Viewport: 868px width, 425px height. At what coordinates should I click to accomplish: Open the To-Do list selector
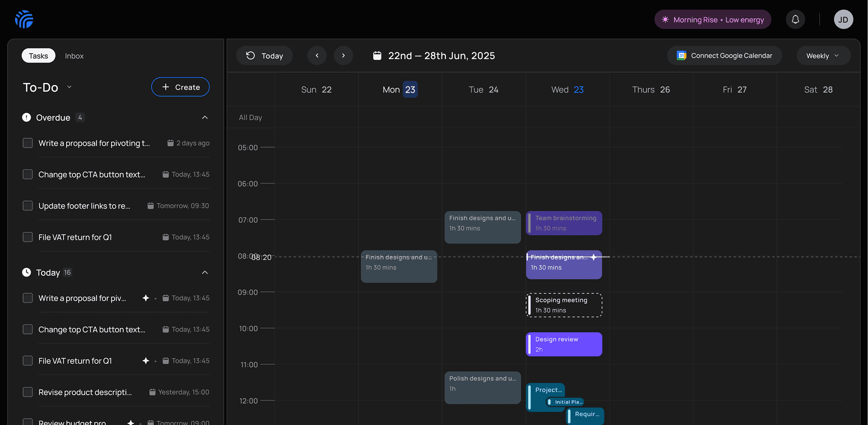(69, 87)
